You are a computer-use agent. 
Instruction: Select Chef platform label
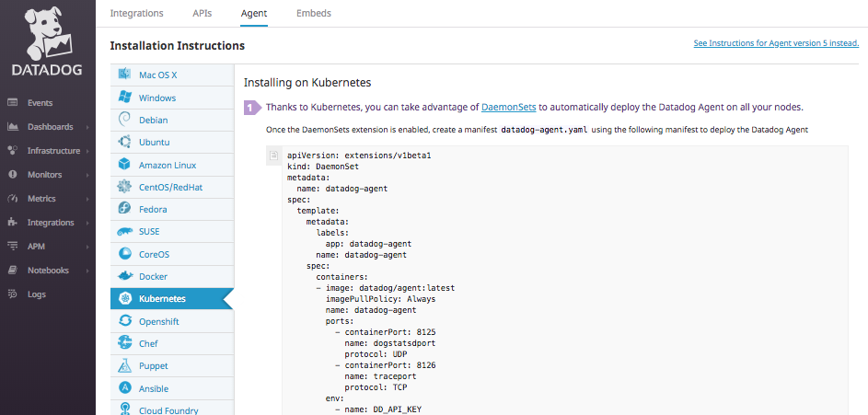(x=148, y=343)
